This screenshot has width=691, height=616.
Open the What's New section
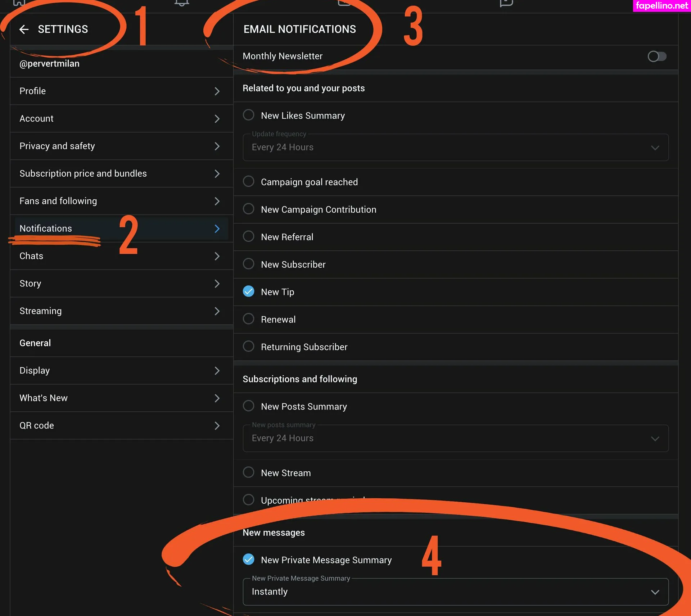(x=119, y=398)
